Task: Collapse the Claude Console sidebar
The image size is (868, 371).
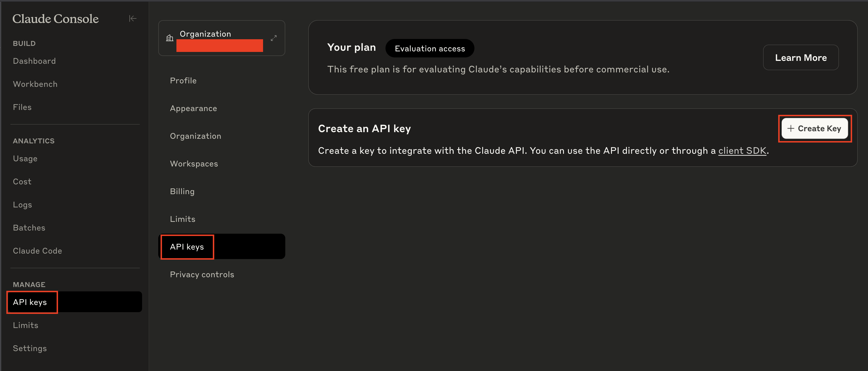Action: [x=133, y=18]
